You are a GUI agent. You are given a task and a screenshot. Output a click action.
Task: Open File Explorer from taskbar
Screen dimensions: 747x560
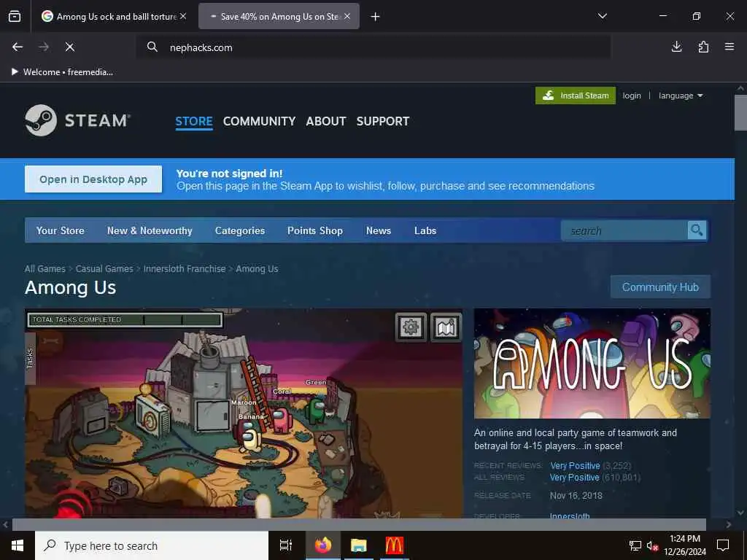click(359, 545)
